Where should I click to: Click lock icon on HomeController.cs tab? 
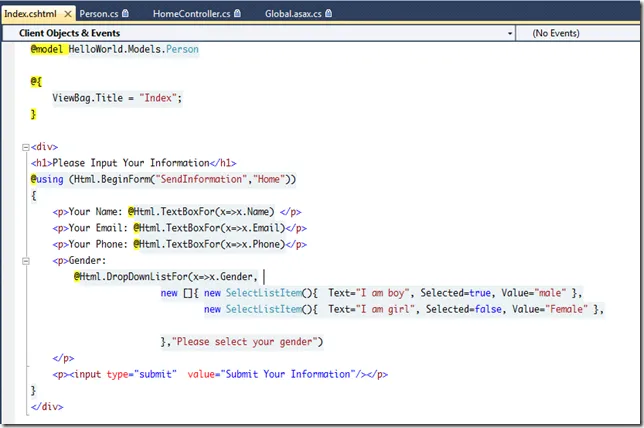click(237, 13)
